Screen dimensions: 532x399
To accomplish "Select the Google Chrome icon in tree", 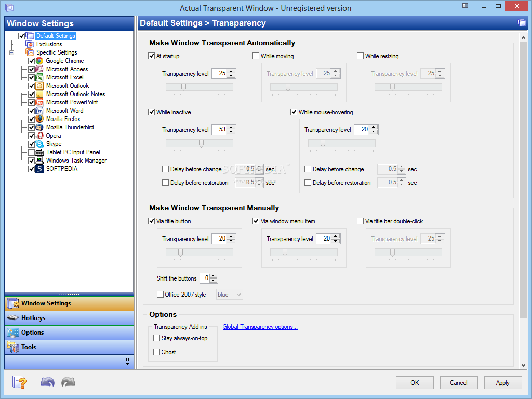I will coord(39,61).
